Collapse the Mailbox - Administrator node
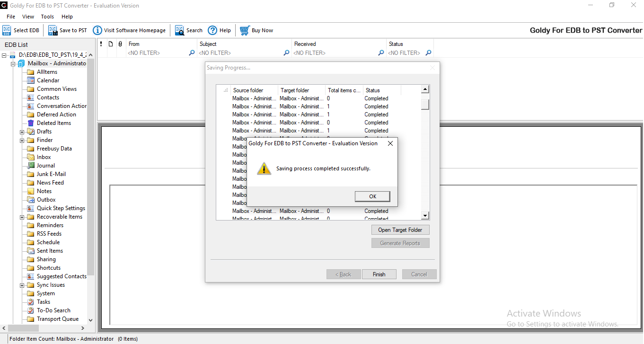 click(13, 64)
